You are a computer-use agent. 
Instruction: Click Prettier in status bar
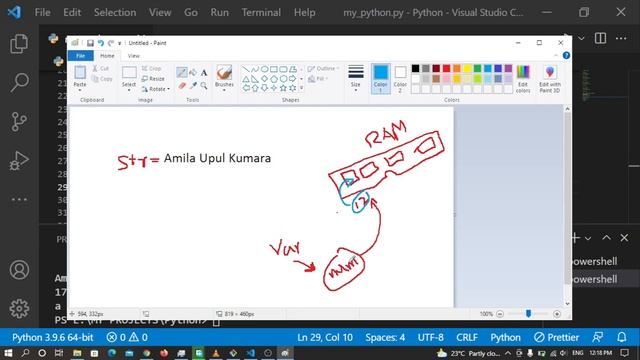tap(557, 337)
